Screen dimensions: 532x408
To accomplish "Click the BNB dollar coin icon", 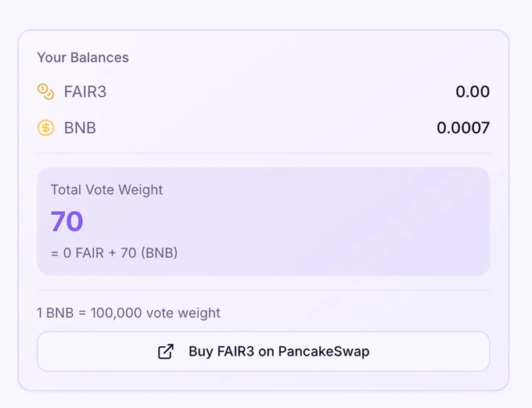I will (x=45, y=127).
